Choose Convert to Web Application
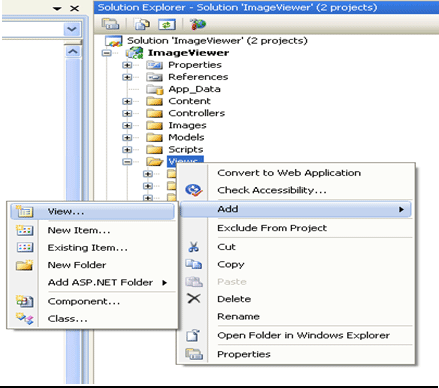 (x=289, y=173)
